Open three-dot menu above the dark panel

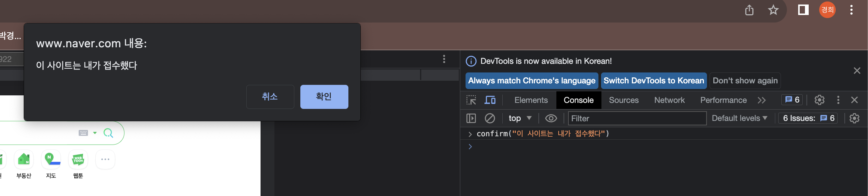tap(444, 59)
